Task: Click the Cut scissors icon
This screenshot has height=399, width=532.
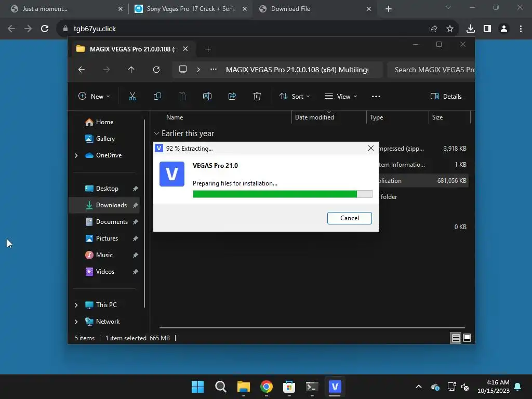Action: tap(132, 96)
